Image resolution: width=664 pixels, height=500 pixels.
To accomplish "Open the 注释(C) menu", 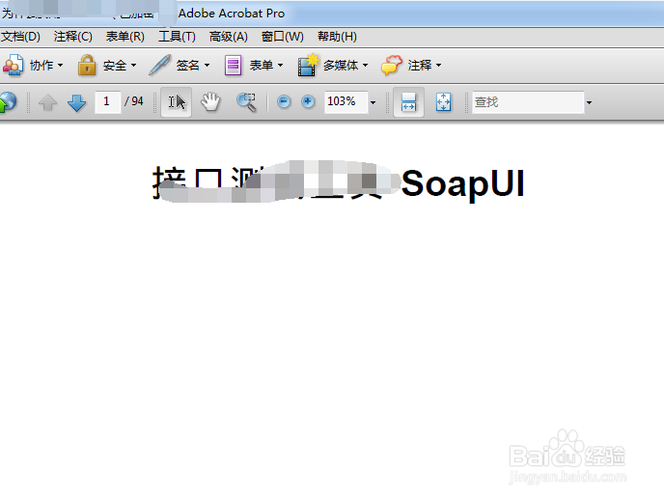I will click(73, 37).
